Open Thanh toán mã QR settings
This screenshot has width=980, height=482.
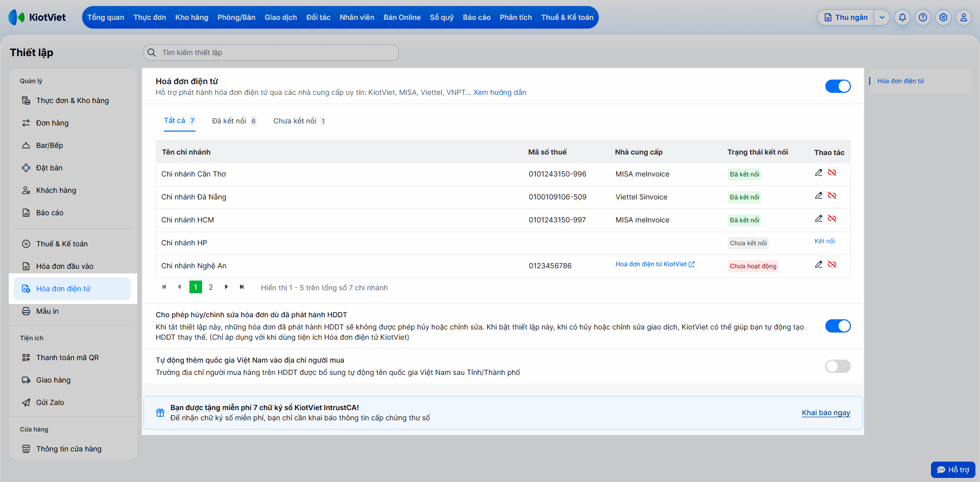72,358
